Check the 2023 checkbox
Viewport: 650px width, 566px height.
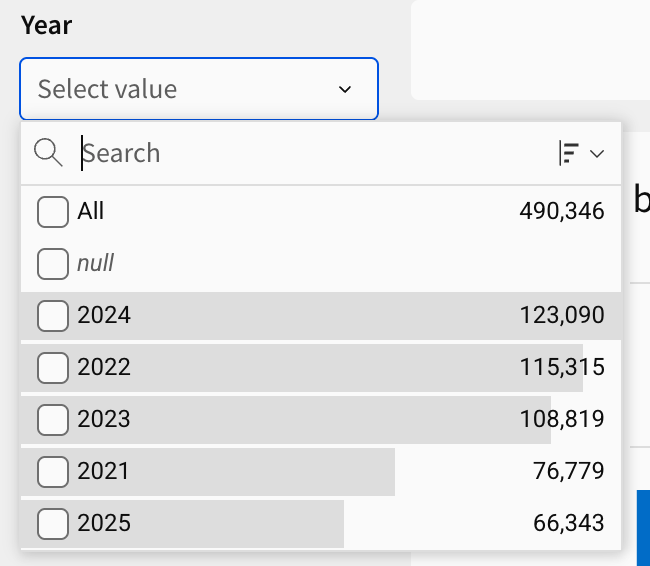tap(53, 420)
